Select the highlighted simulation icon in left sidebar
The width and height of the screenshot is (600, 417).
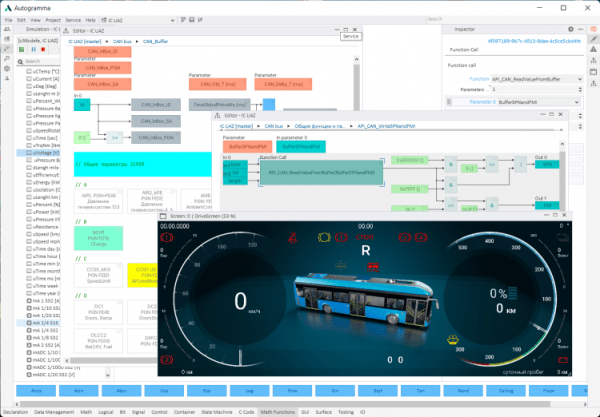[x=7, y=49]
